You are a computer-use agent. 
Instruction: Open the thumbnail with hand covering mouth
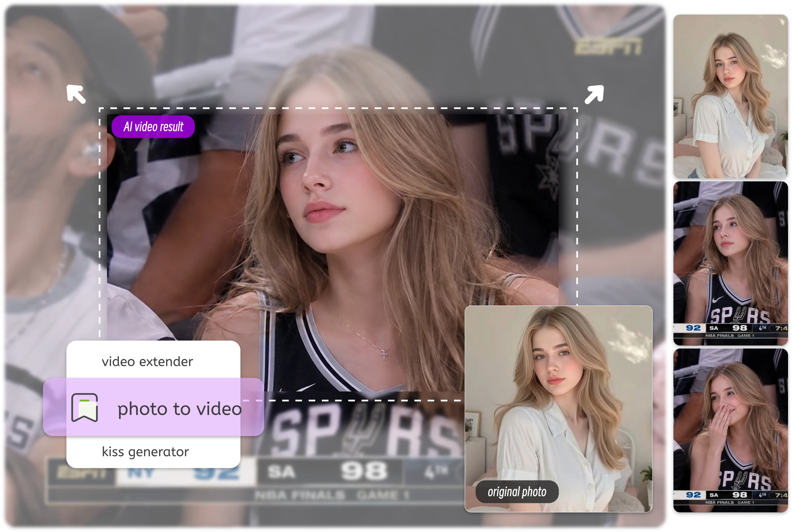pyautogui.click(x=731, y=430)
